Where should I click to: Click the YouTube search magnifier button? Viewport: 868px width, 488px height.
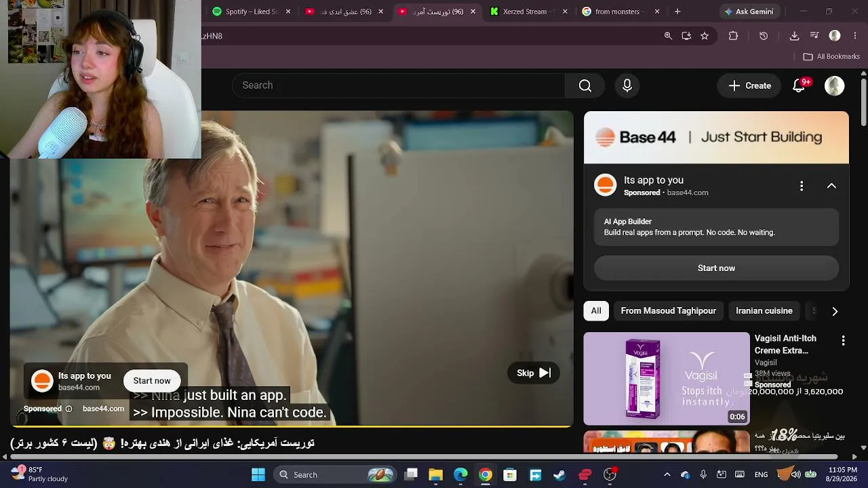coord(585,85)
